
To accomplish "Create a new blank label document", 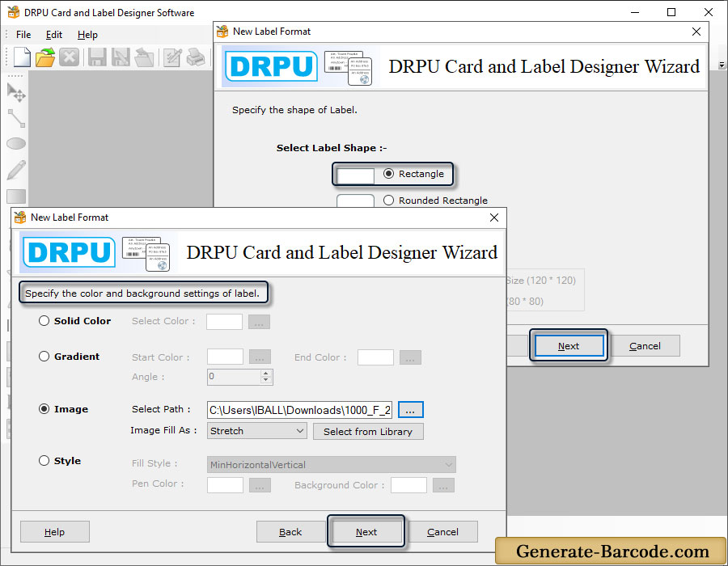I will pyautogui.click(x=23, y=57).
